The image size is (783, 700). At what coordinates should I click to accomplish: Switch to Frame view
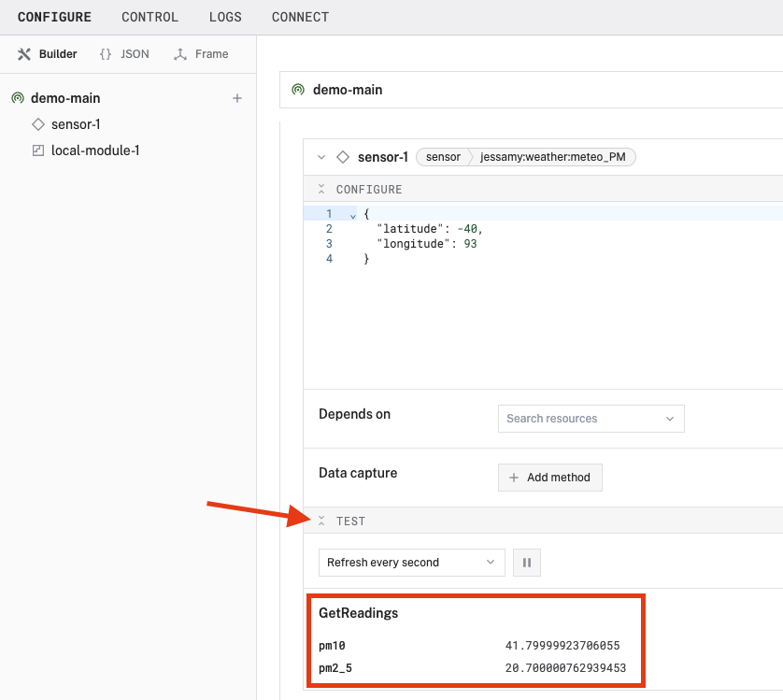tap(201, 54)
